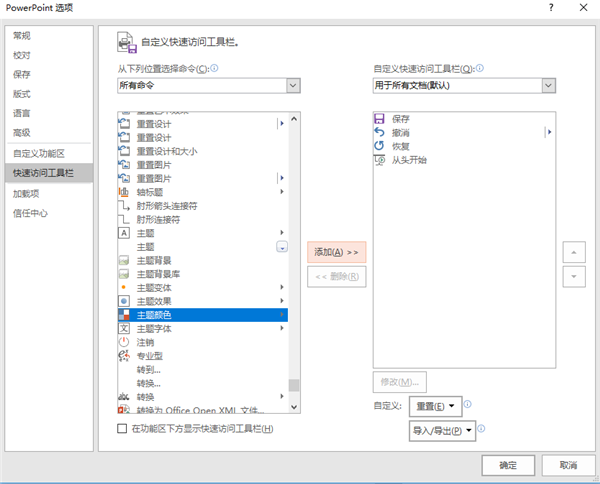Click the 主题背景 picture icon
600x484 pixels.
click(124, 260)
